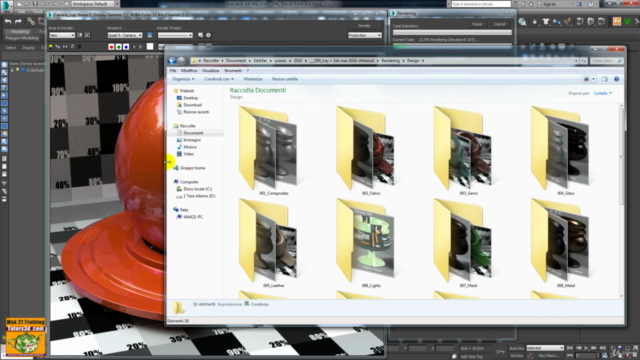Click the 3ds Max redo arrow
The image size is (640, 360).
point(18,21)
